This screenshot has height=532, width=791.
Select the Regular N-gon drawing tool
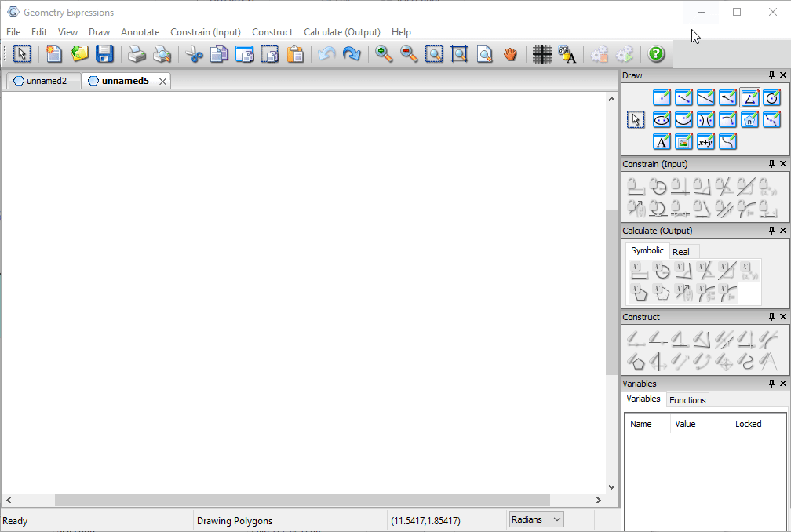click(749, 120)
